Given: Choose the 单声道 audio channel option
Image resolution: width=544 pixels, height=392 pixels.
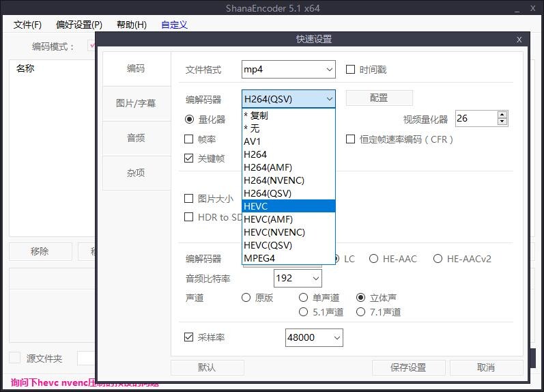Looking at the screenshot, I should click(x=304, y=298).
